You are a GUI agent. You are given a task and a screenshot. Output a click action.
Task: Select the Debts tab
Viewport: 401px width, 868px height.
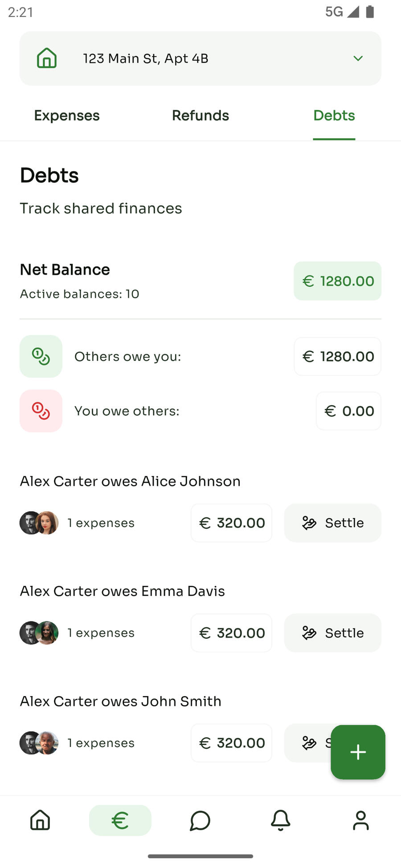334,116
